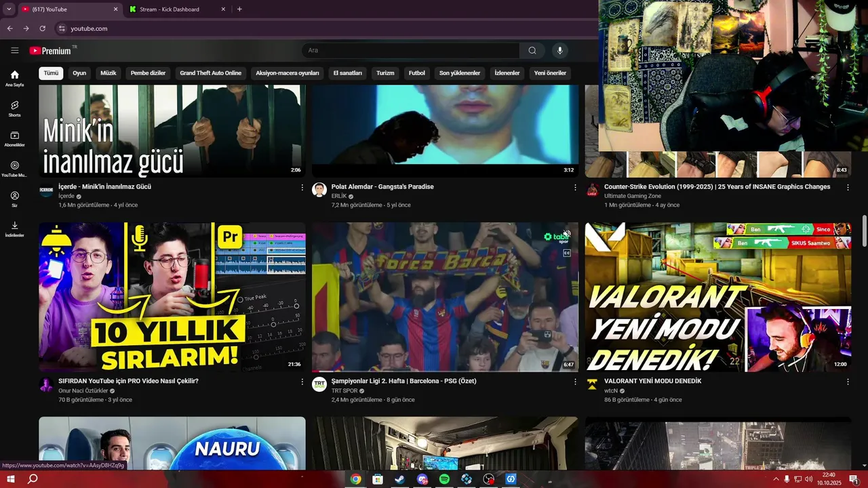Open Abonelikler in the sidebar
Image resolution: width=868 pixels, height=488 pixels.
point(14,139)
